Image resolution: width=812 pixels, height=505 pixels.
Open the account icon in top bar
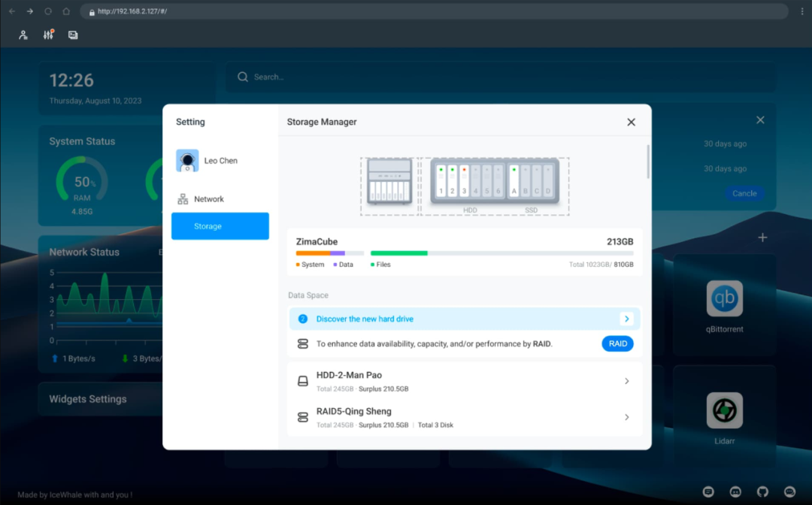tap(23, 35)
